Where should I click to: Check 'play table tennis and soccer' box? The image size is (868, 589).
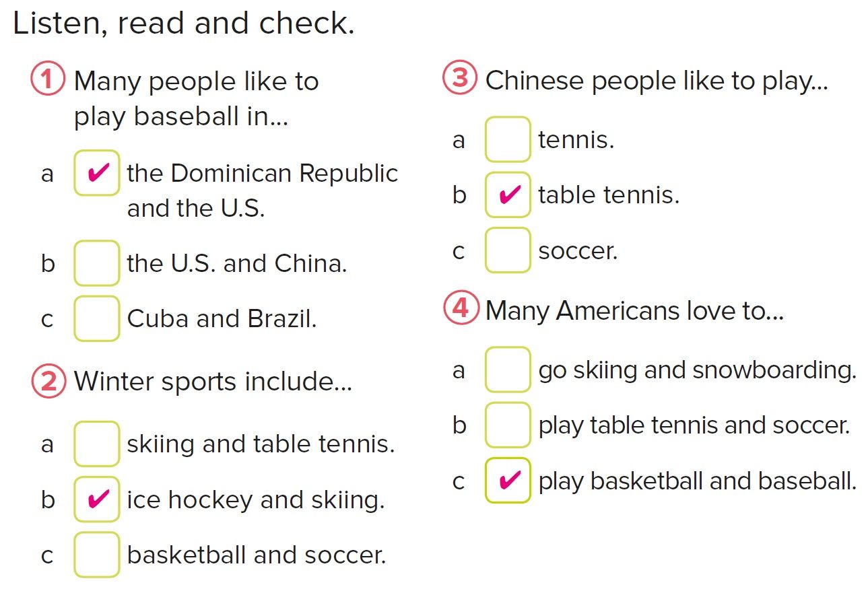coord(508,425)
